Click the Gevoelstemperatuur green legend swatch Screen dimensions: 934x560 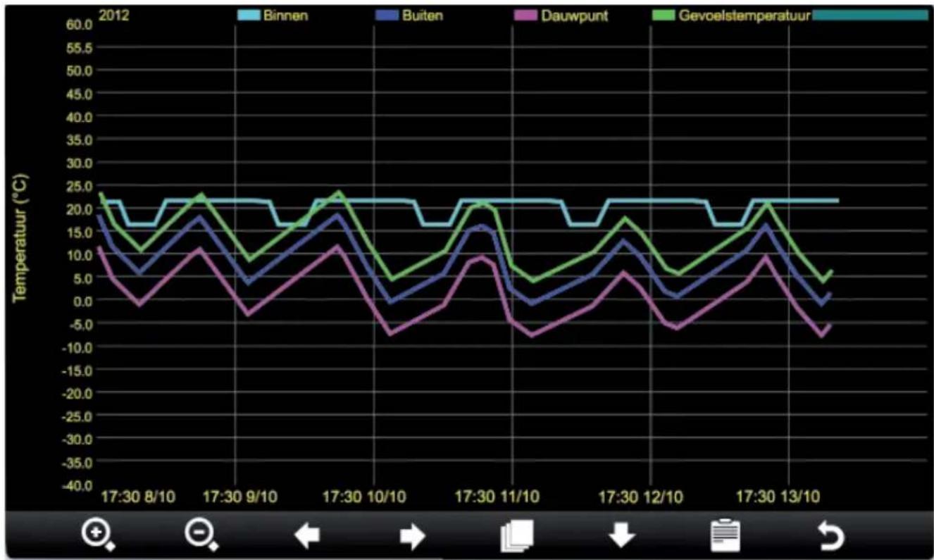pyautogui.click(x=664, y=15)
